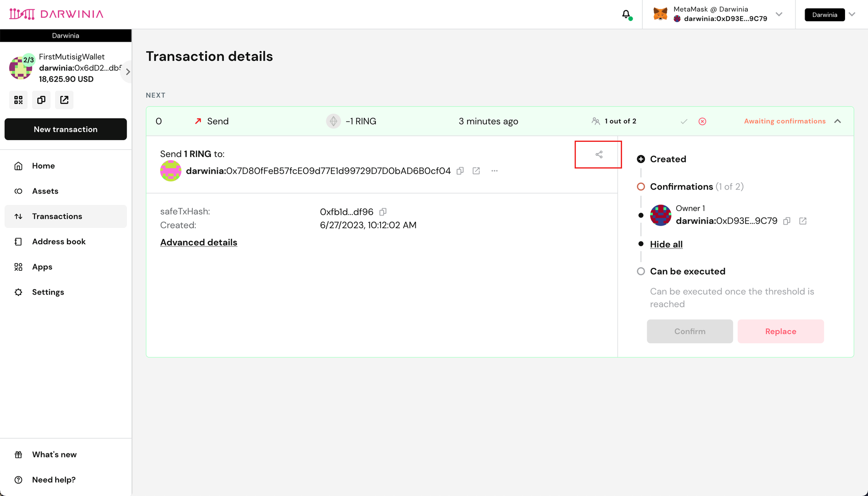Click the confirm checkmark icon in row
Viewport: 868px width, 496px height.
click(x=684, y=122)
